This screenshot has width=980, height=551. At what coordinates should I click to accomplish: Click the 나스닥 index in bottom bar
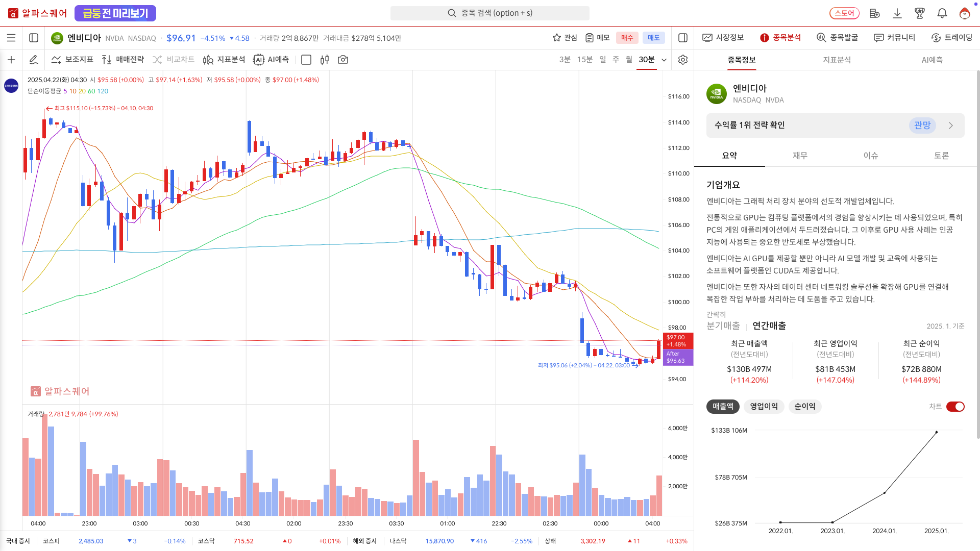click(398, 541)
